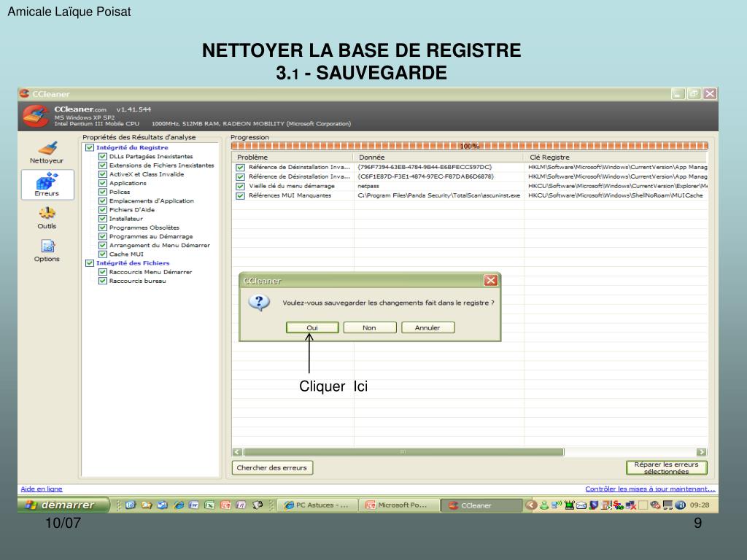
Task: Toggle the Intégrité des Fichiers checkbox
Action: 90,262
